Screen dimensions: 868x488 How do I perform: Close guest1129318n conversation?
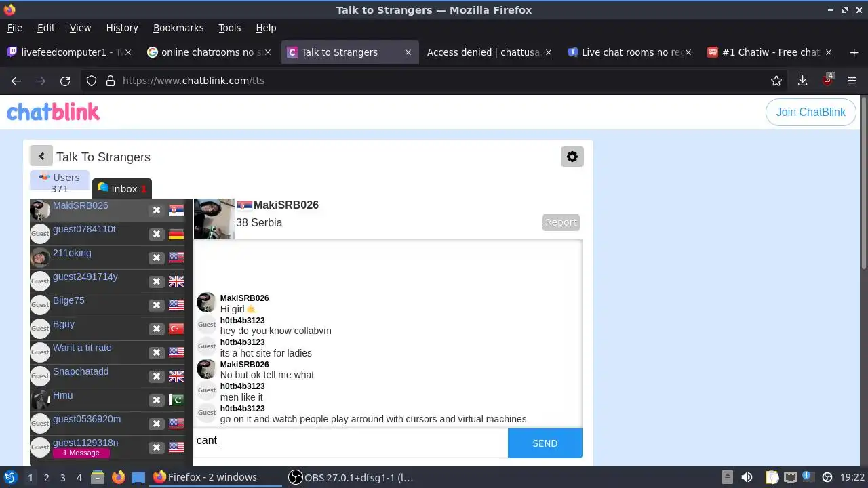(x=157, y=447)
